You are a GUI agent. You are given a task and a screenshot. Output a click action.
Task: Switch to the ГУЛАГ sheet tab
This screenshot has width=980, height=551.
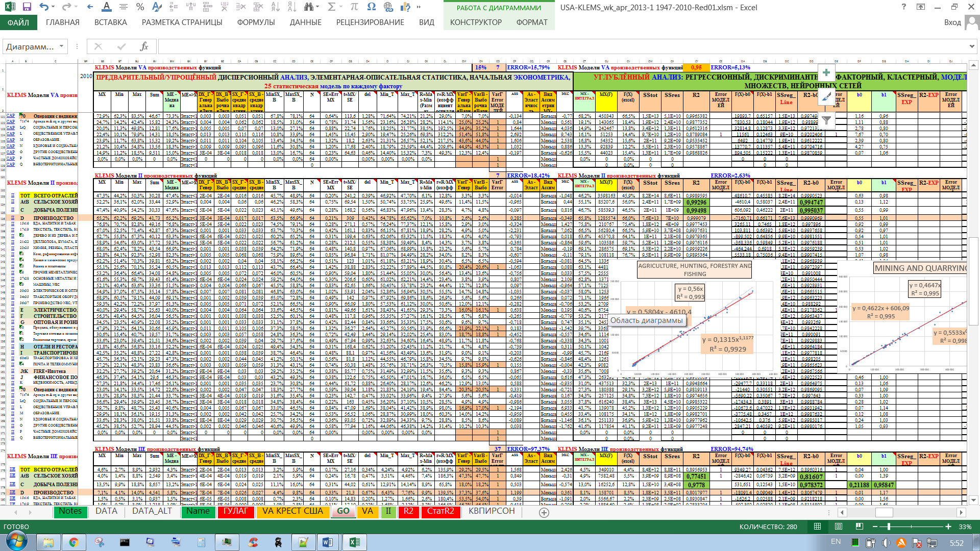click(235, 511)
